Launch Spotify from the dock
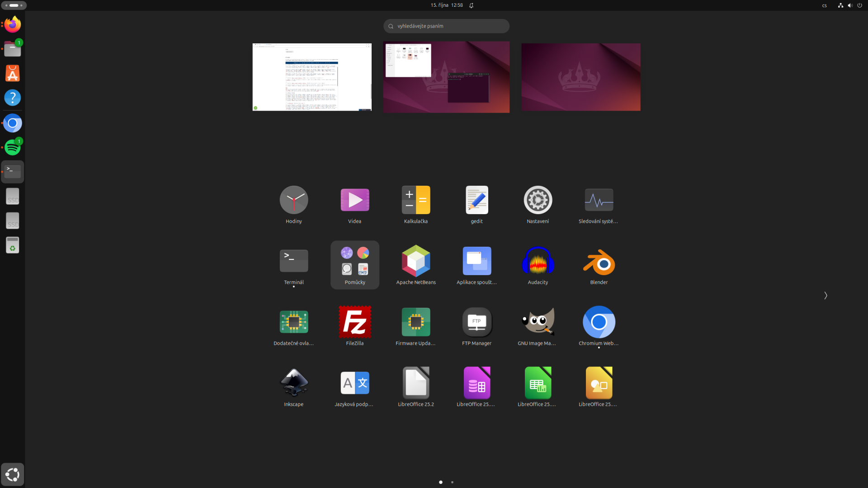 coord(12,146)
